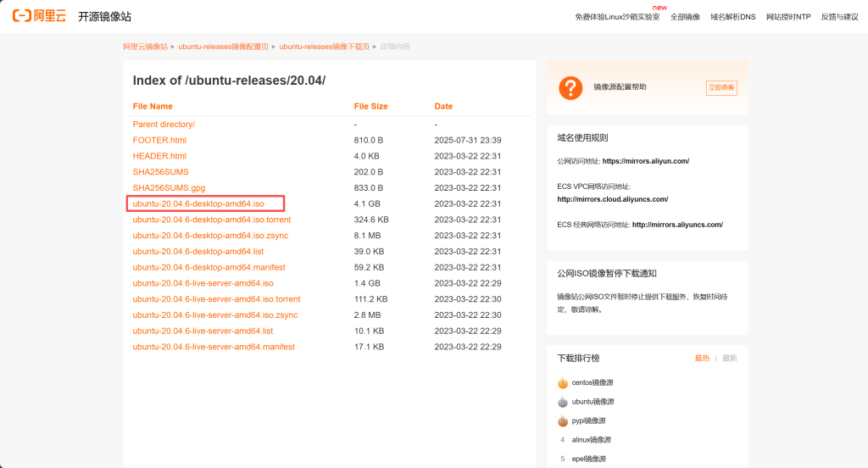Switch to the 最新 ranking tab
This screenshot has height=468, width=868.
click(x=729, y=359)
